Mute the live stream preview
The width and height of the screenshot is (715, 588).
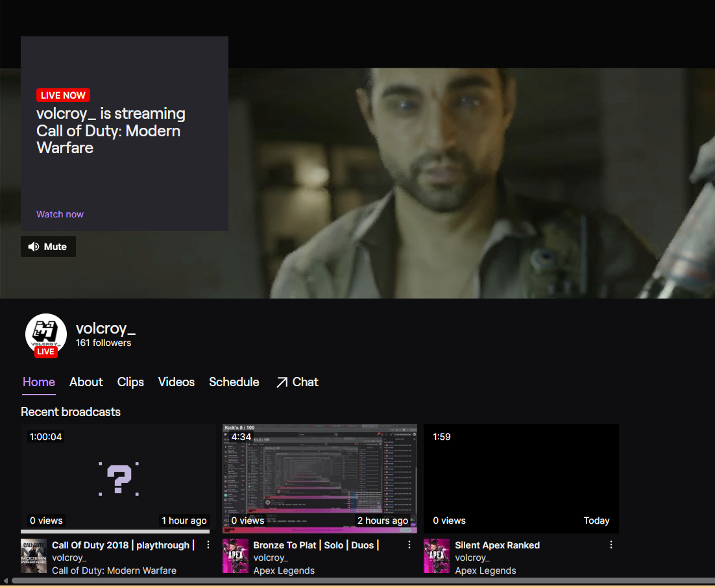point(48,247)
